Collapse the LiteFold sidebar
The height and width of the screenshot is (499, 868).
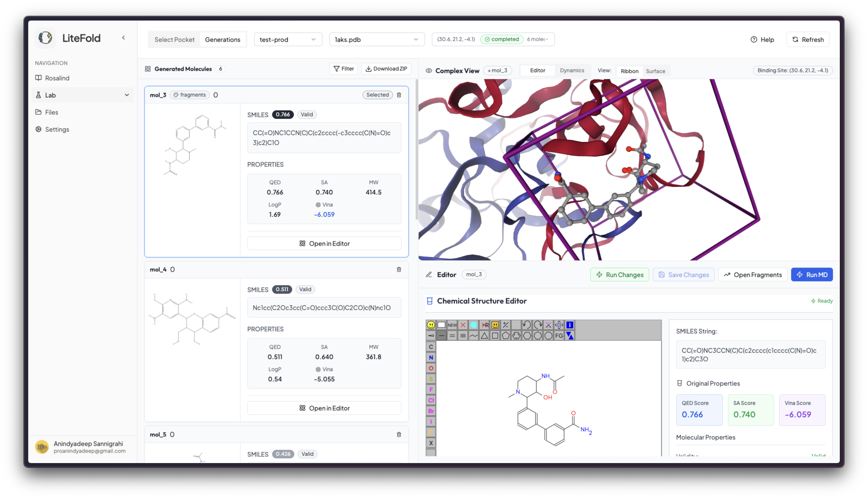pos(124,38)
